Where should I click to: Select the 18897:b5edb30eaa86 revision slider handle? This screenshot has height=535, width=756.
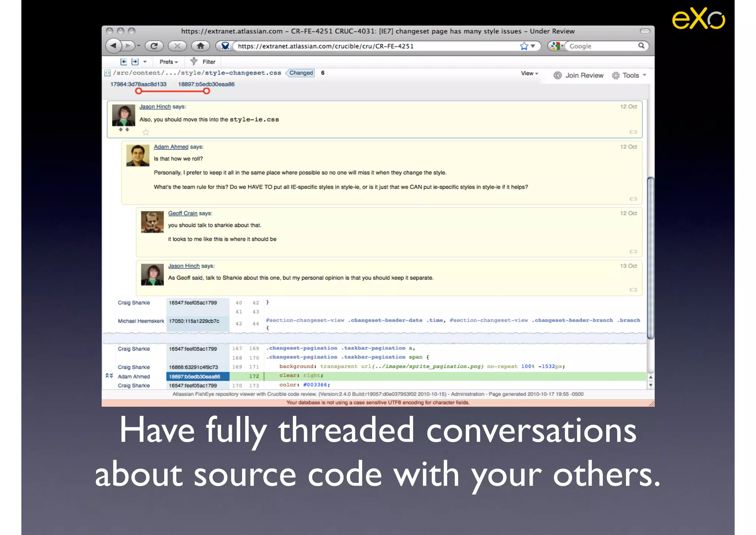click(206, 91)
